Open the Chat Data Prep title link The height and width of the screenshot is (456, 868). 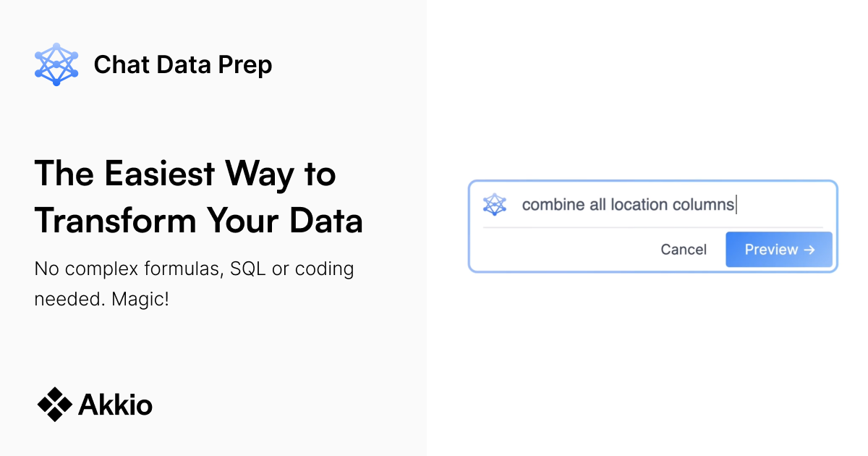coord(182,64)
